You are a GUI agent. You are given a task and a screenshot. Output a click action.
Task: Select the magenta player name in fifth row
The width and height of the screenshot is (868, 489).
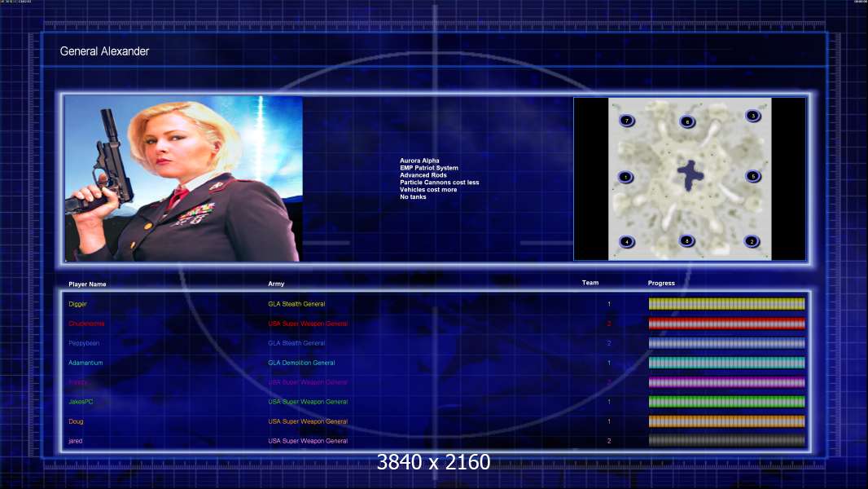[x=78, y=382]
